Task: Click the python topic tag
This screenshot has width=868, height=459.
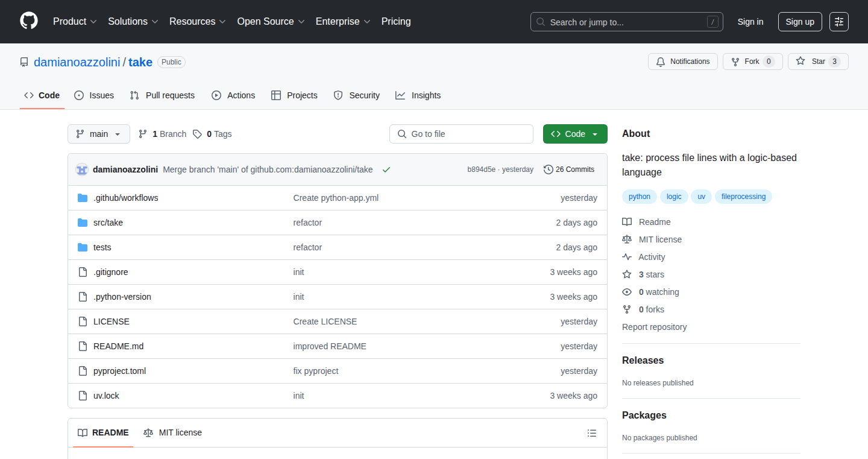Action: click(640, 197)
